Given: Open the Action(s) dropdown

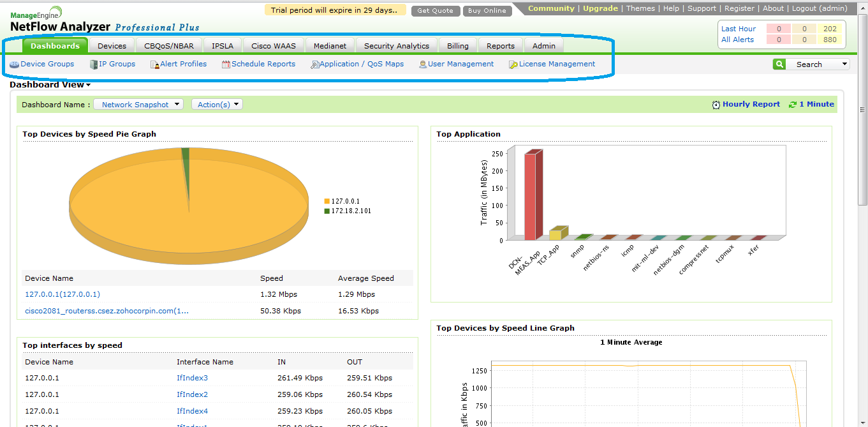Looking at the screenshot, I should tap(217, 104).
